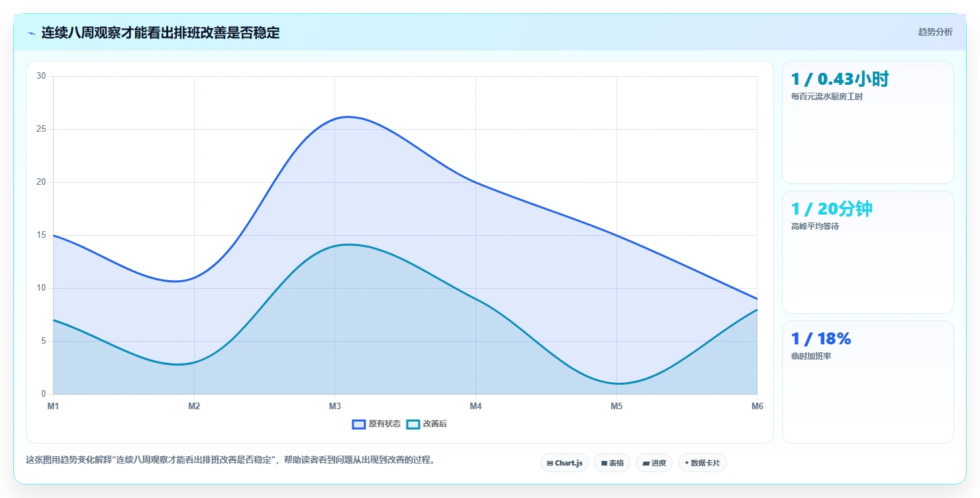The image size is (980, 498).
Task: Click the 10 y-axis tick label
Action: (41, 288)
